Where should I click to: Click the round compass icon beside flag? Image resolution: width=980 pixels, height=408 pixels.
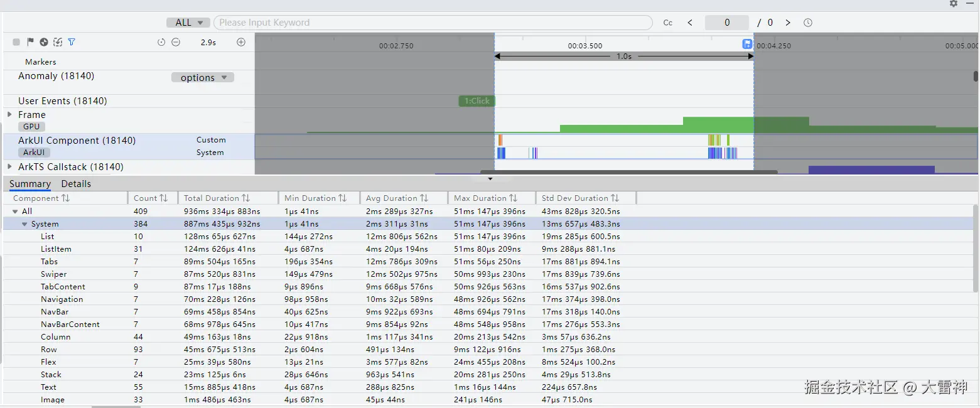point(44,42)
